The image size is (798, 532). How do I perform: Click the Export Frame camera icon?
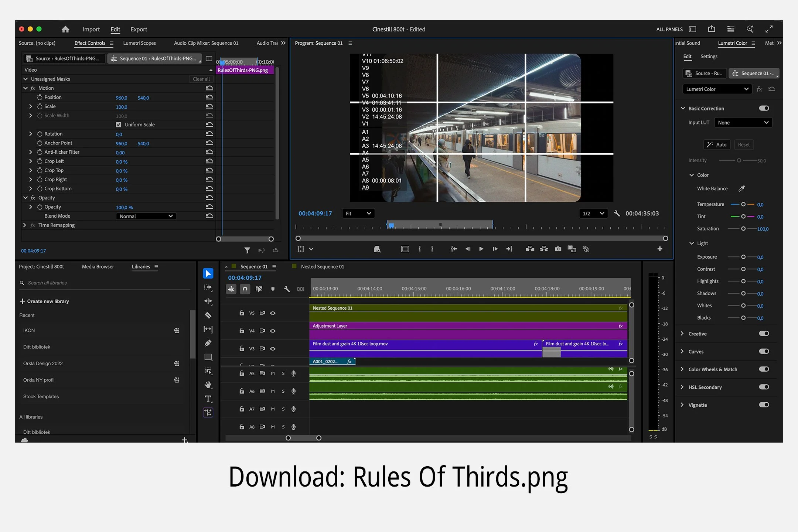click(558, 249)
